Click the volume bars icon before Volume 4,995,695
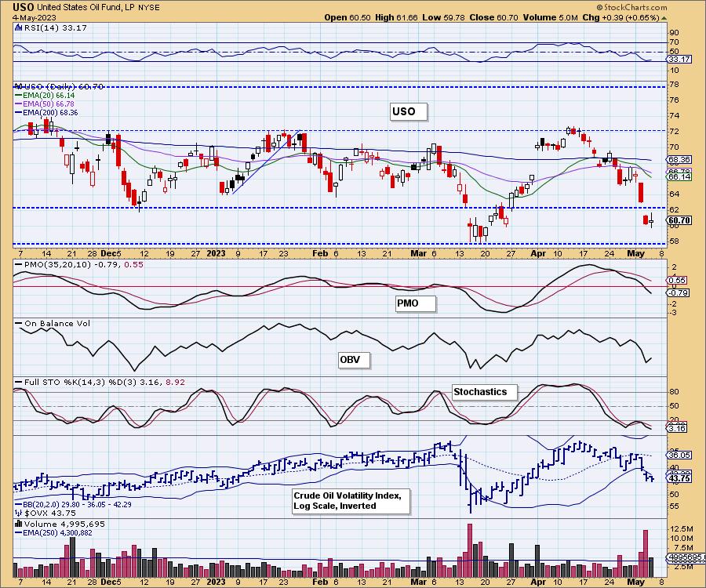 pyautogui.click(x=19, y=524)
